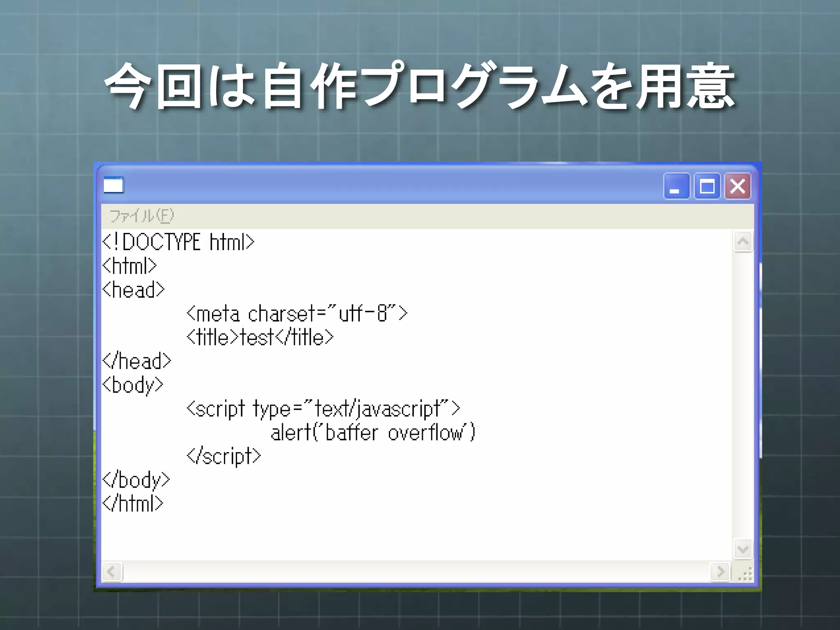The width and height of the screenshot is (840, 630).
Task: Click the '<meta charset="utf-8">' line
Action: [x=297, y=313]
